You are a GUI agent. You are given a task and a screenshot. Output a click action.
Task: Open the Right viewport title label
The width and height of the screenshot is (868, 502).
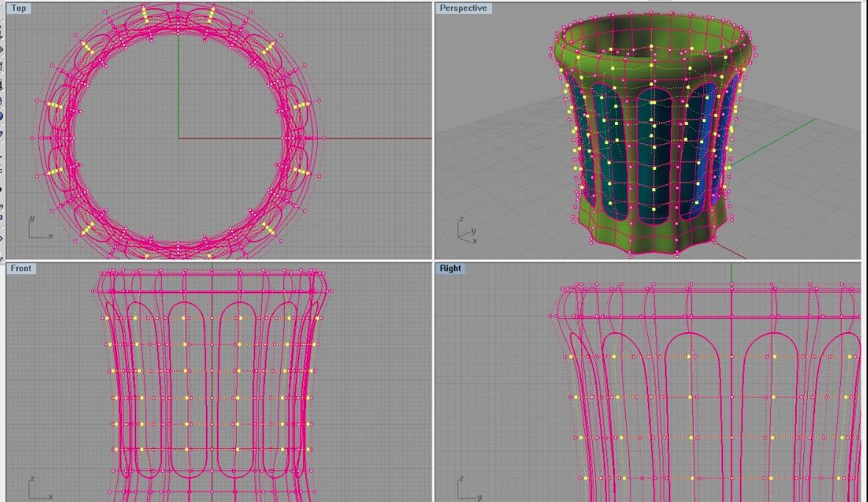tap(450, 268)
